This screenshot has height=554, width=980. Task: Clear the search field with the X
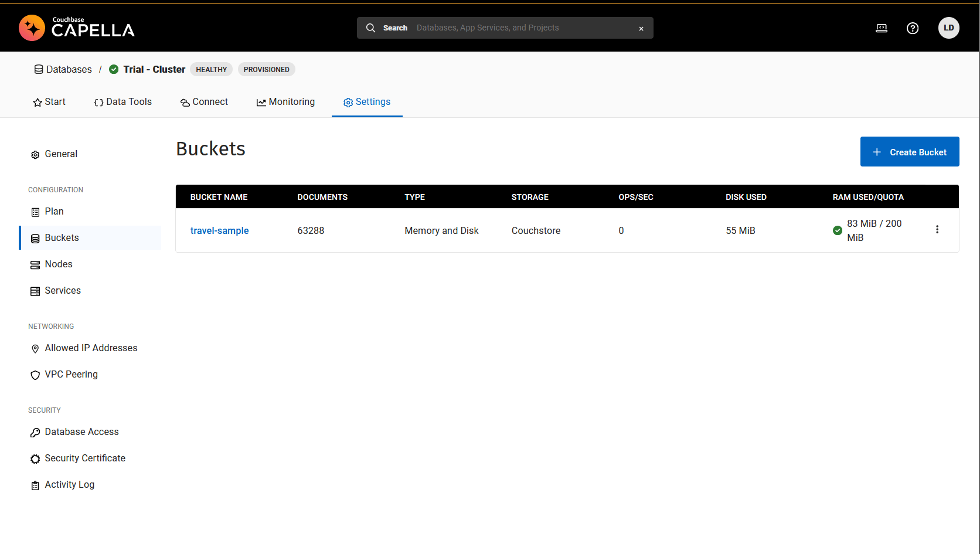coord(641,28)
